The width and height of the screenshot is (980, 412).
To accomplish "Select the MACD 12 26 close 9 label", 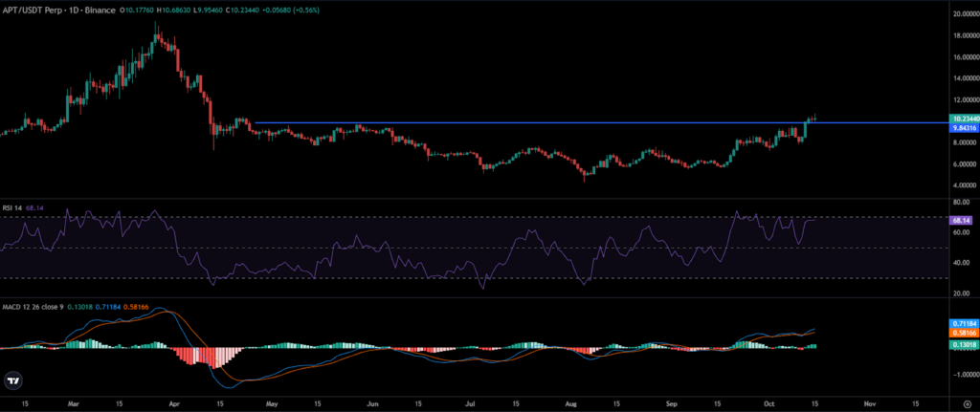I will [x=33, y=305].
